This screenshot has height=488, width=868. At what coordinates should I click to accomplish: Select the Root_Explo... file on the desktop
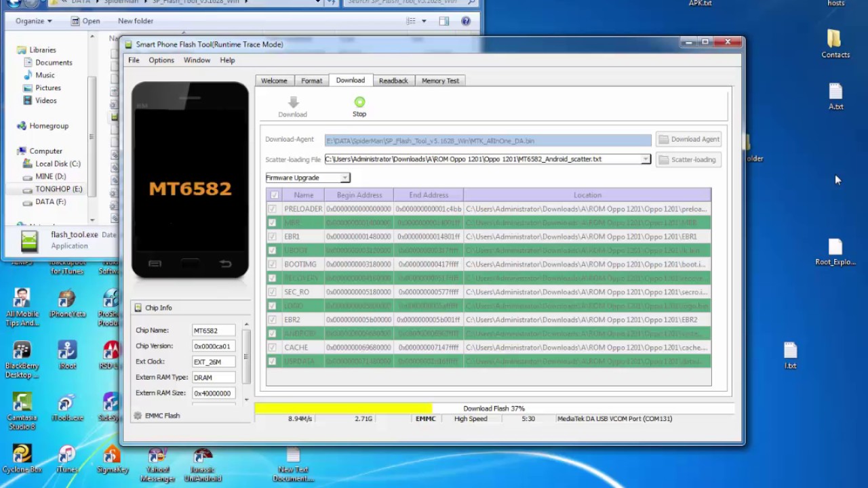[x=835, y=252]
